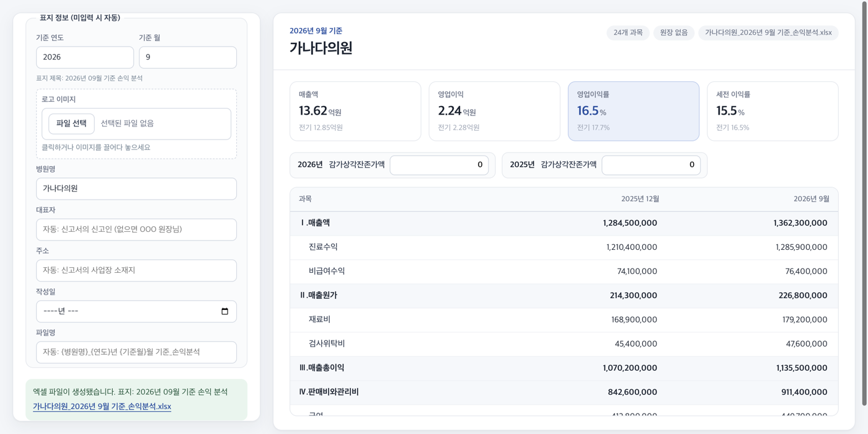The width and height of the screenshot is (868, 434).
Task: Focus the 기준 월 input showing 9
Action: tap(188, 57)
